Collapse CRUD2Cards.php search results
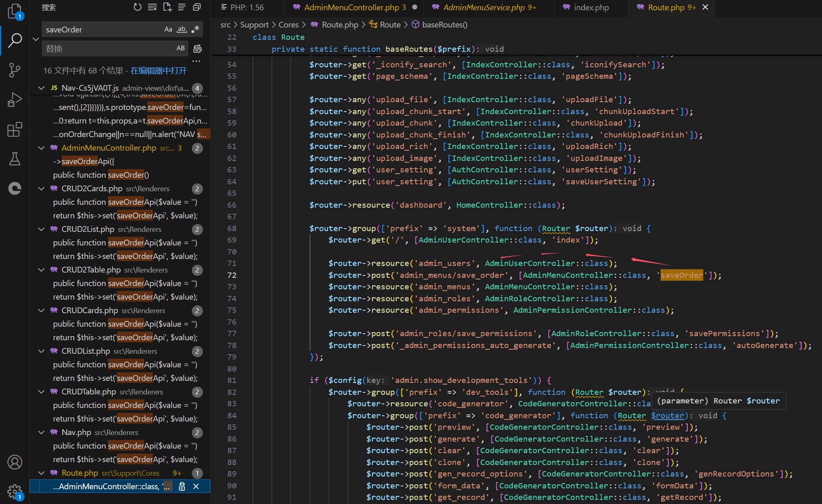Viewport: 822px width, 504px height. (41, 189)
